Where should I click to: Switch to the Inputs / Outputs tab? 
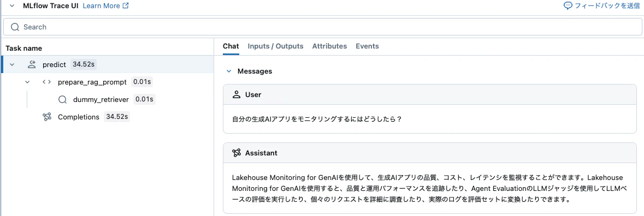click(276, 46)
